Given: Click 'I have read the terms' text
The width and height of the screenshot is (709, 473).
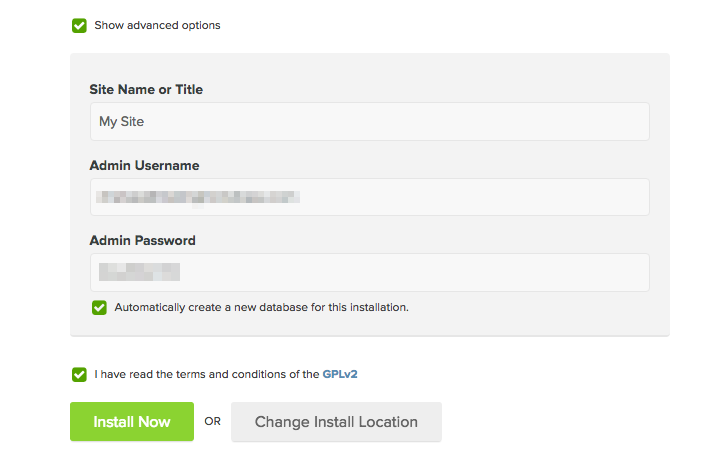Looking at the screenshot, I should 207,374.
